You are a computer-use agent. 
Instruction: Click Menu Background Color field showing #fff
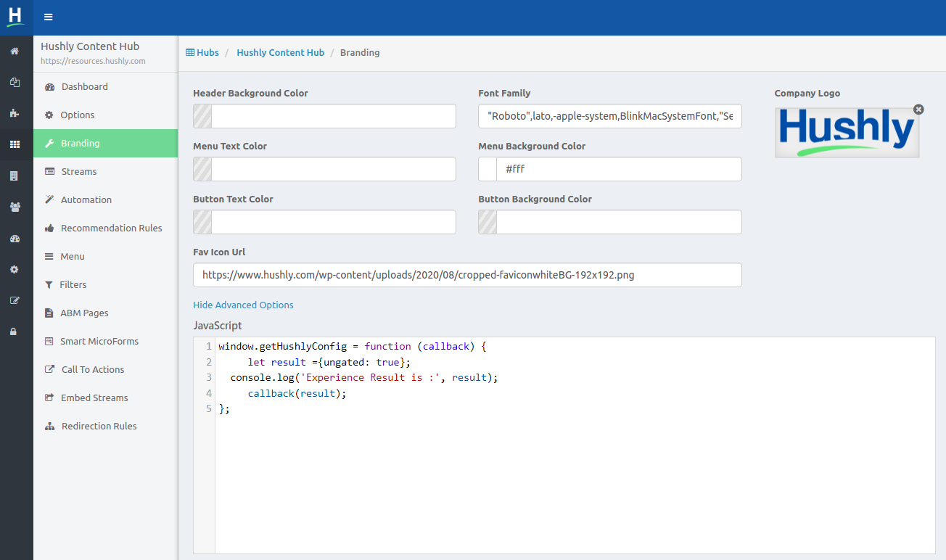(619, 169)
